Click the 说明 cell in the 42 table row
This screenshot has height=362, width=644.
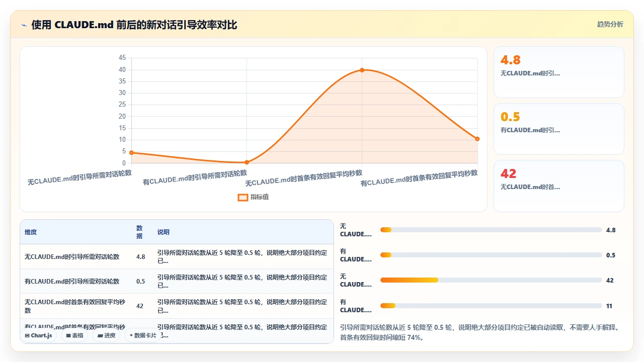click(243, 306)
